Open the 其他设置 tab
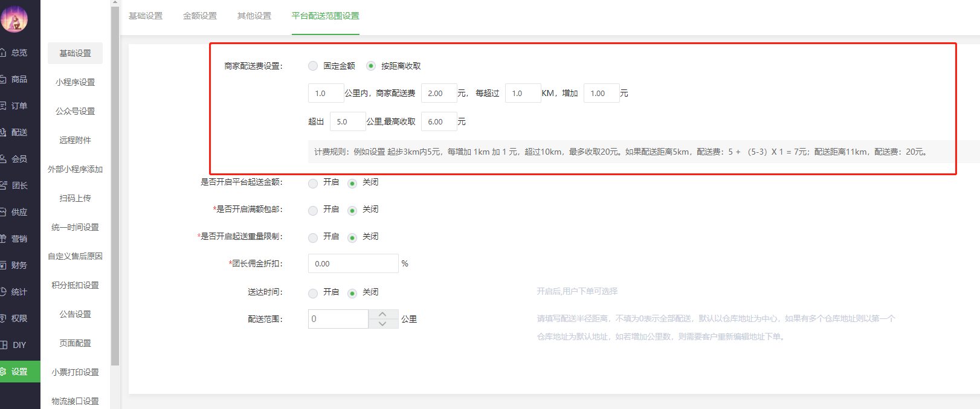 click(254, 16)
